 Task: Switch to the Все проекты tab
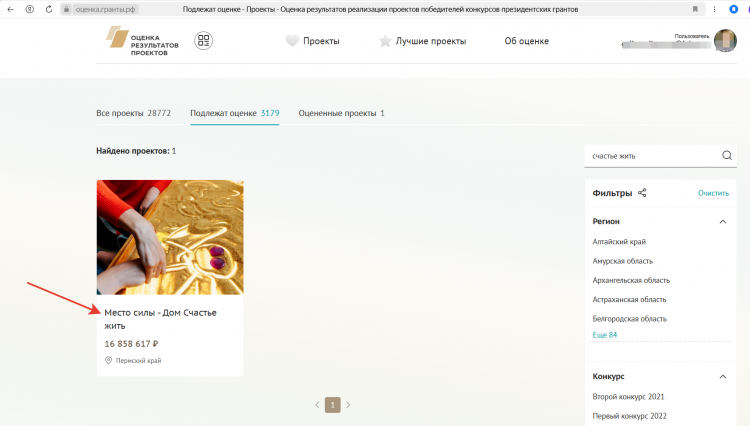pyautogui.click(x=133, y=113)
